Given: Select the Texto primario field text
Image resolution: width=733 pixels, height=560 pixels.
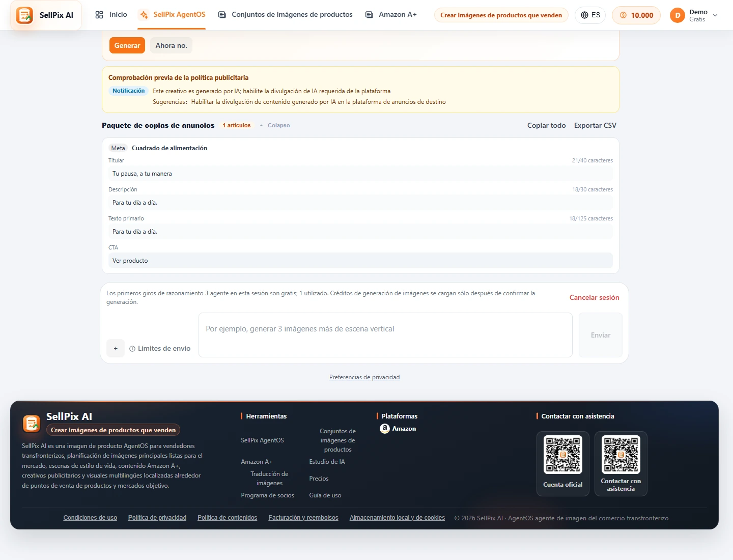Looking at the screenshot, I should [x=360, y=232].
